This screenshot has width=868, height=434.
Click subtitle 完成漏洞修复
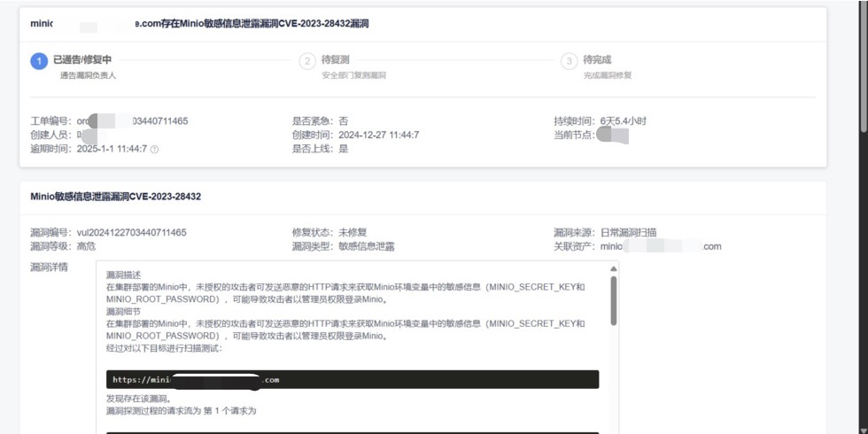(x=608, y=76)
